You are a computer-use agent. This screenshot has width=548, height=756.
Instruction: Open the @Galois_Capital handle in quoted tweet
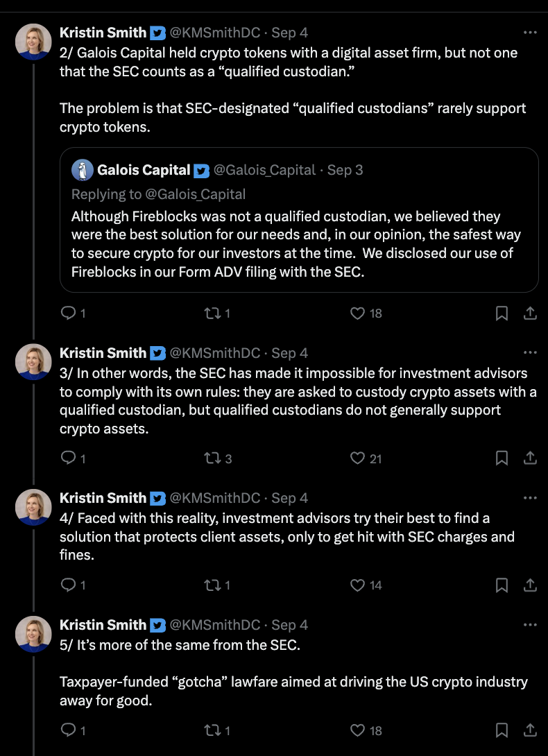coord(264,170)
